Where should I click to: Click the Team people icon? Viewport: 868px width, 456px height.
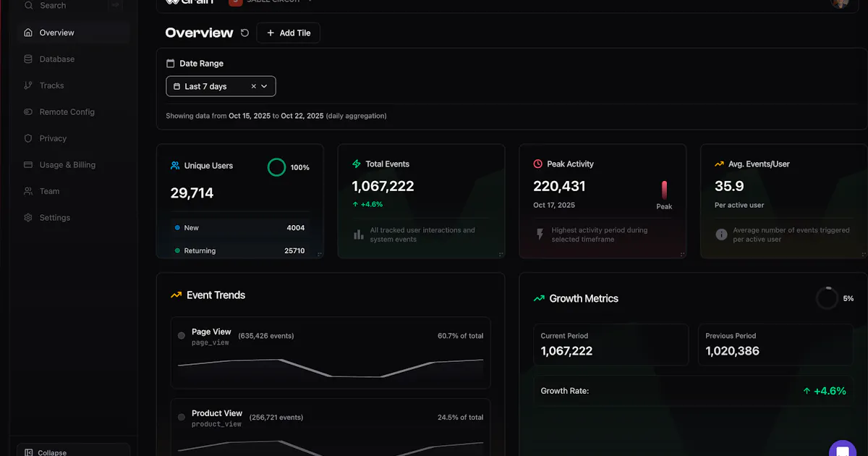pos(28,191)
